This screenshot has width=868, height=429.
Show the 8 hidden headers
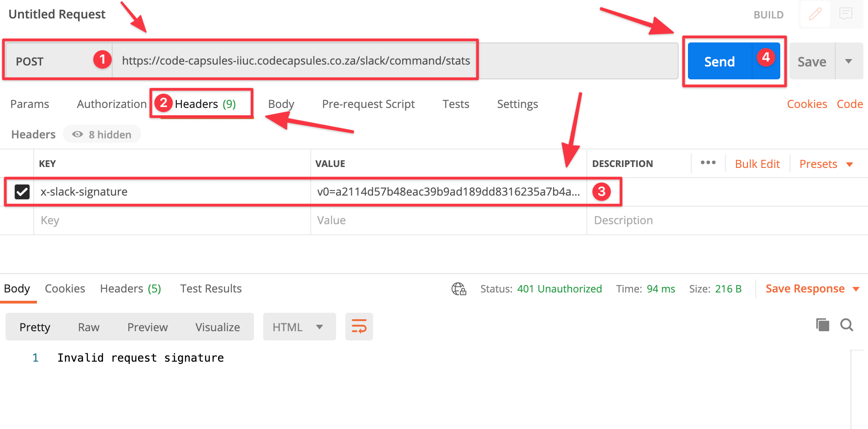click(102, 134)
